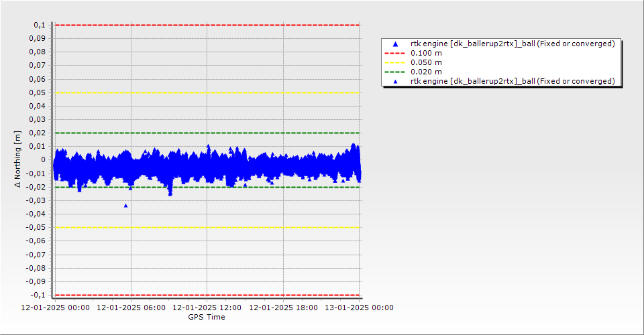Click the large blue triangle legend marker
644x335 pixels.
click(x=396, y=44)
